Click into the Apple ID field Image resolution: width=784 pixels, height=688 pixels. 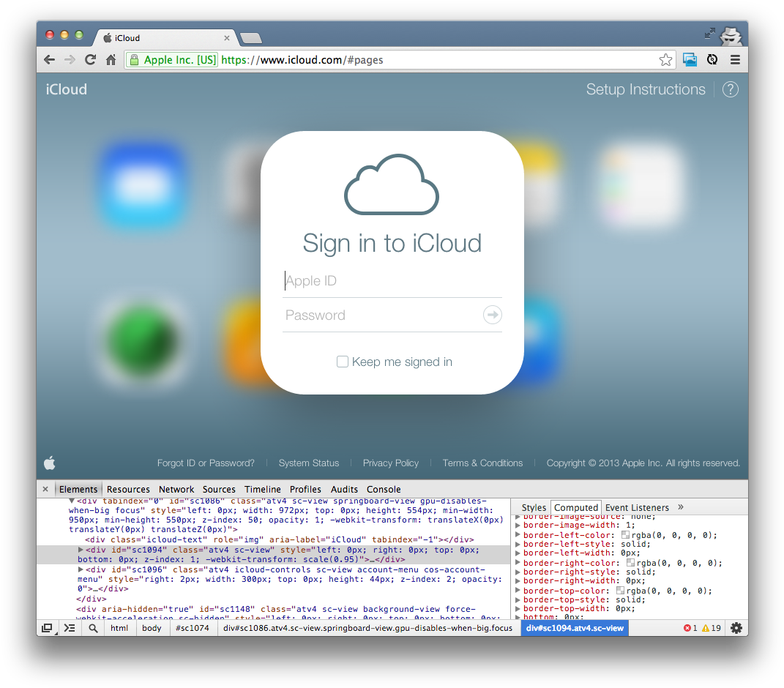click(x=392, y=281)
